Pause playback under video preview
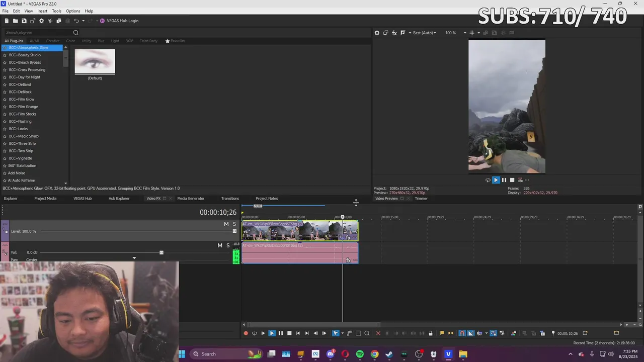644x362 pixels. [504, 180]
